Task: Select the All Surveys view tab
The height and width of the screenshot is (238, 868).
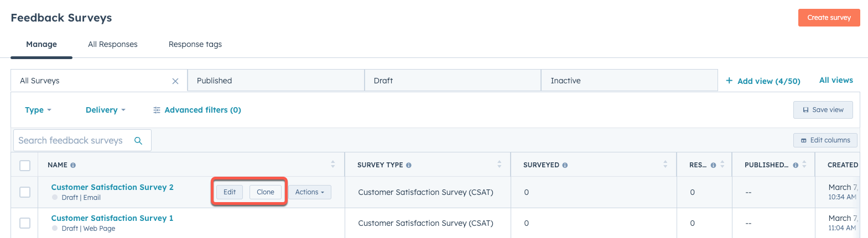Action: 99,81
